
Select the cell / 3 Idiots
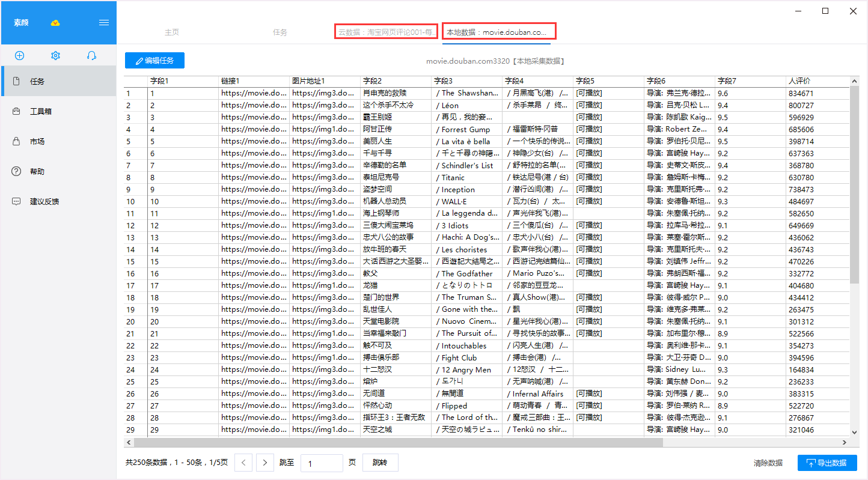(x=467, y=225)
